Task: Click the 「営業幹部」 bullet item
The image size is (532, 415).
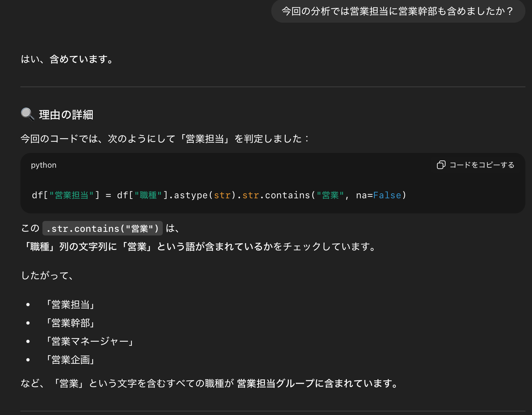Action: coord(71,323)
